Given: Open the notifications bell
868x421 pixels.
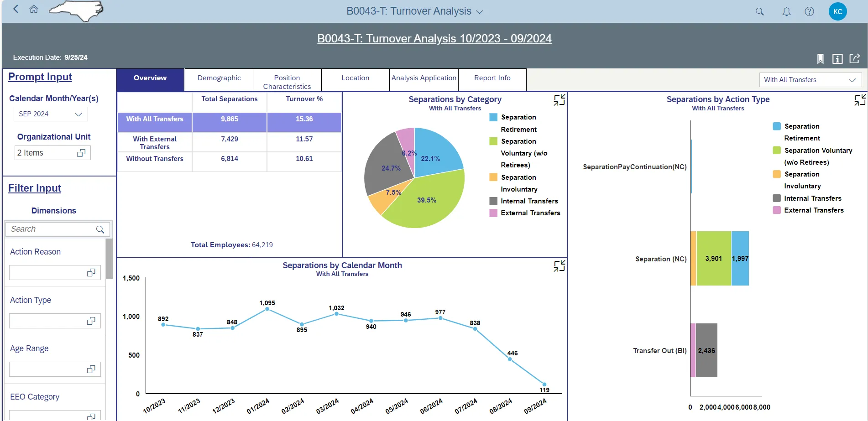Looking at the screenshot, I should [x=786, y=12].
